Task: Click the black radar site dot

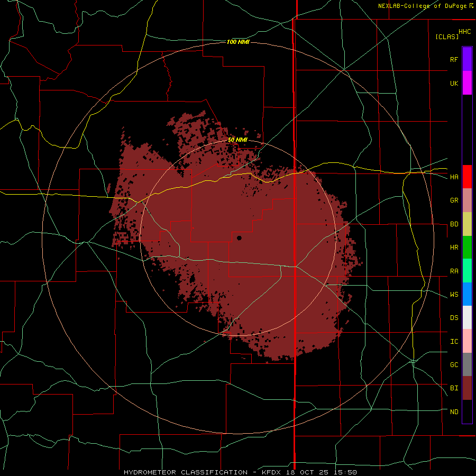Action: click(239, 238)
